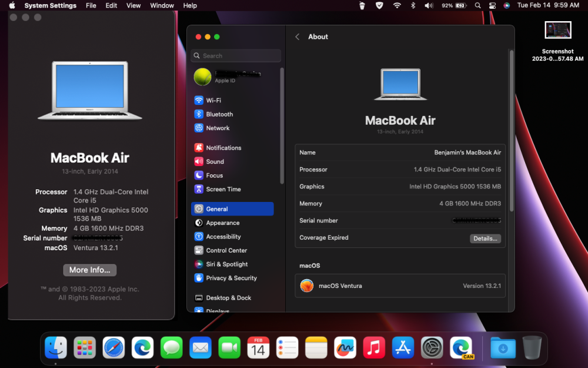
Task: Open Music from the Dock
Action: click(x=374, y=348)
